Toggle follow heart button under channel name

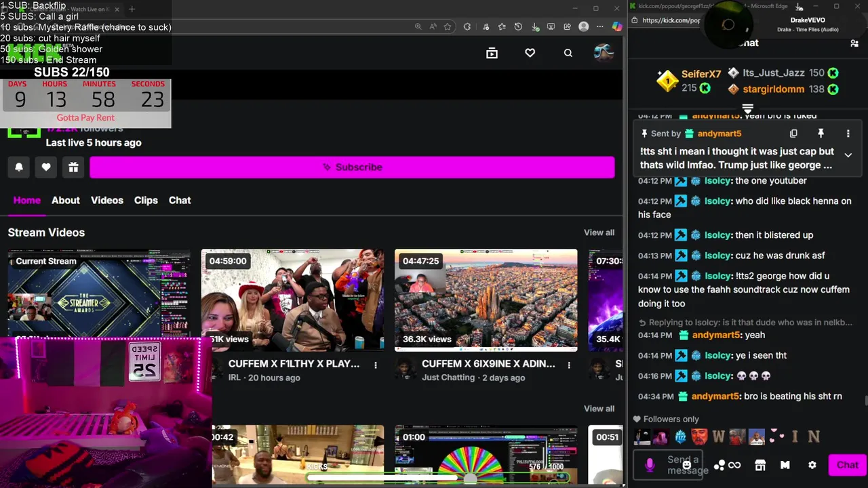click(46, 167)
